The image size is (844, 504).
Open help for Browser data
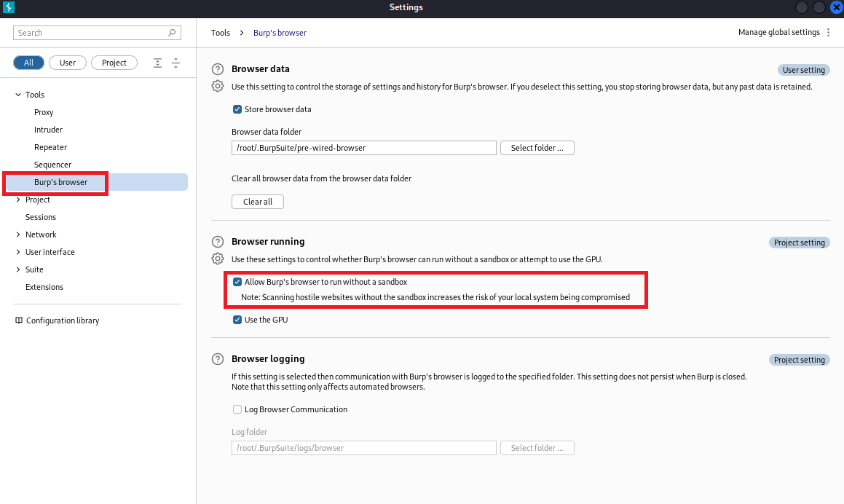tap(218, 69)
